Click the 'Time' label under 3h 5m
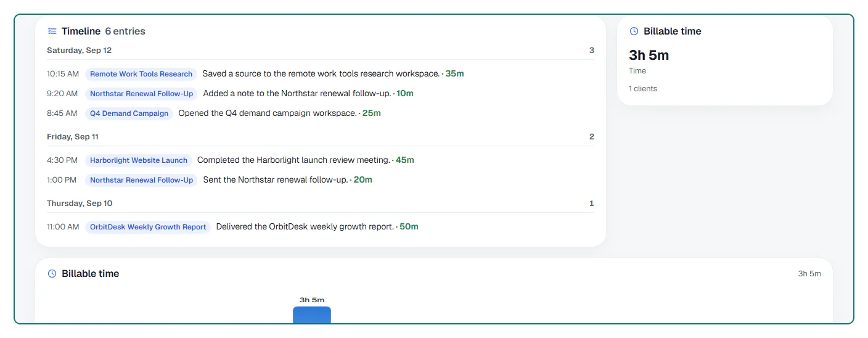Image resolution: width=868 pixels, height=338 pixels. pos(637,71)
